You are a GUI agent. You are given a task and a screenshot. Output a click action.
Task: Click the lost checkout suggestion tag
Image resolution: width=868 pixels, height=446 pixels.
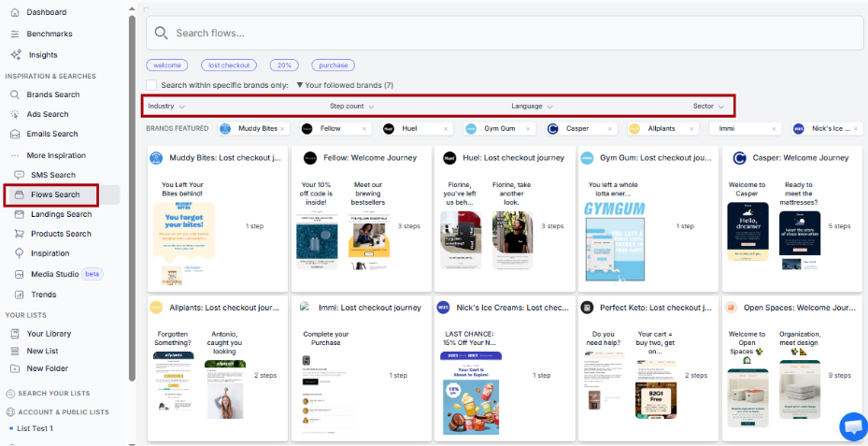tap(229, 65)
